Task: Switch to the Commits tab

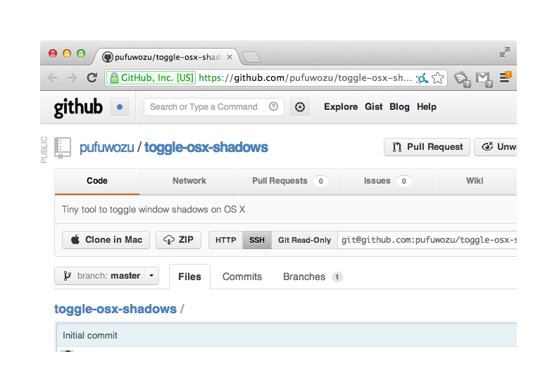Action: click(x=242, y=277)
